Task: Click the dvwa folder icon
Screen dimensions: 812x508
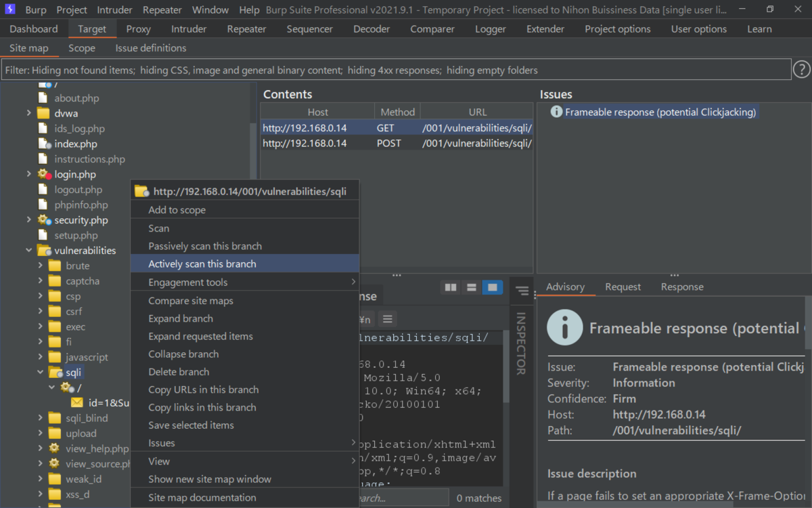Action: click(x=44, y=113)
